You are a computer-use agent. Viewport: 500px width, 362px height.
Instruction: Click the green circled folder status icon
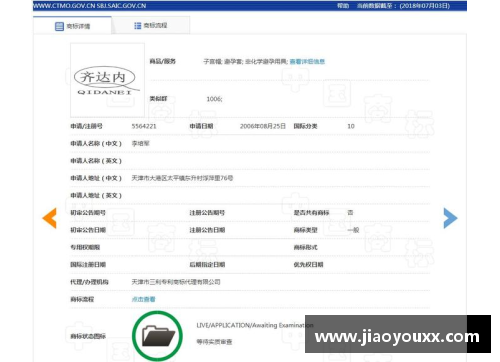(157, 336)
